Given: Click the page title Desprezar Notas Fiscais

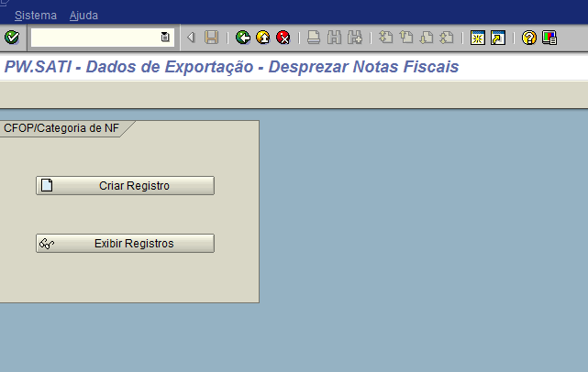Looking at the screenshot, I should [x=363, y=67].
